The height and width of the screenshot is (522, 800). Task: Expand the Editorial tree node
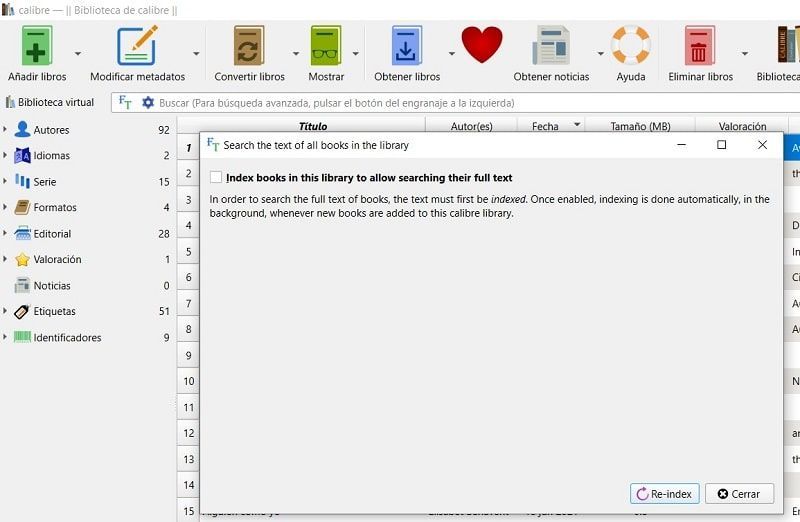[5, 233]
